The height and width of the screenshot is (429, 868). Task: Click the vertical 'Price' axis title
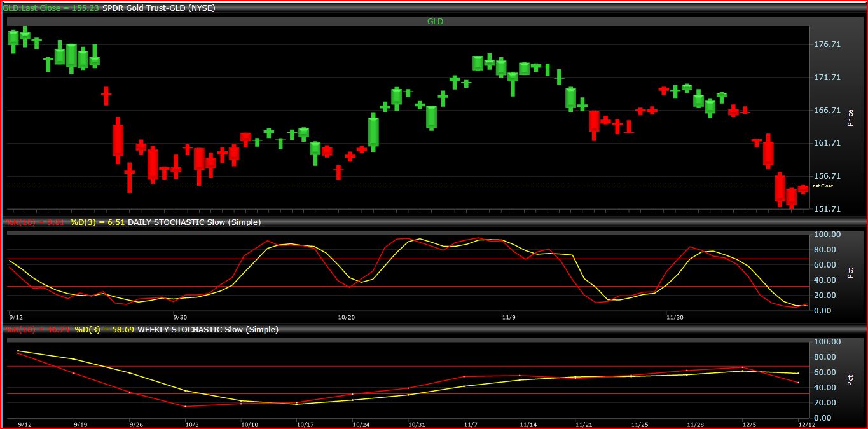point(851,118)
